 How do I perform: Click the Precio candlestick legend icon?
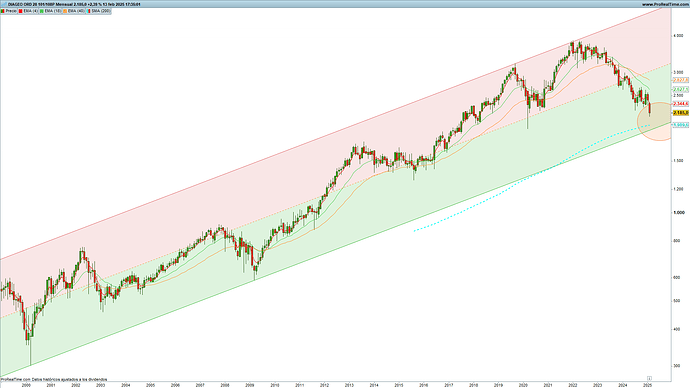click(3, 11)
